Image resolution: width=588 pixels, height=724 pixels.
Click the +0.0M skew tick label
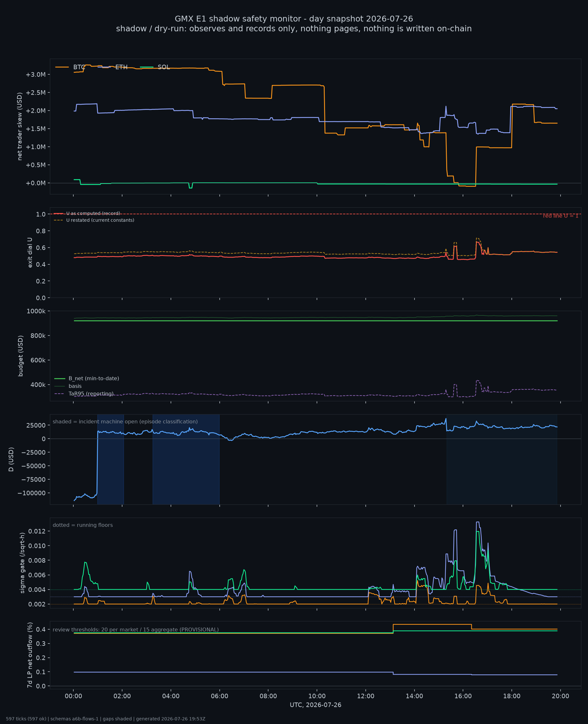click(x=36, y=183)
